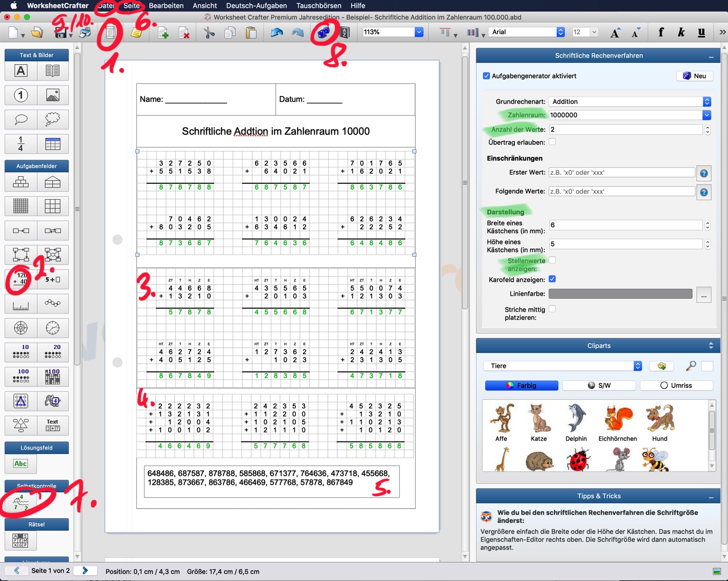Add the Abc solution field
The height and width of the screenshot is (581, 728).
pyautogui.click(x=20, y=464)
